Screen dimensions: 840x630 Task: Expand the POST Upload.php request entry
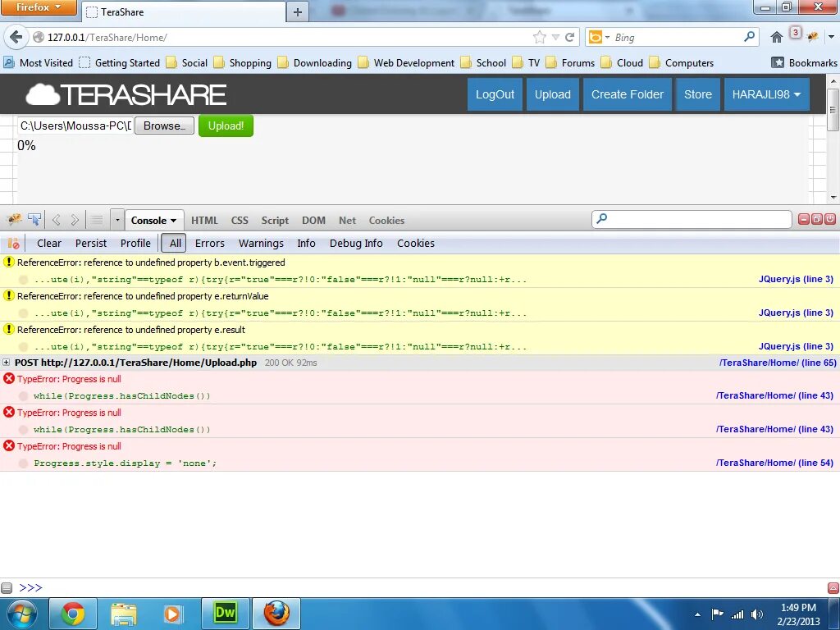coord(7,363)
